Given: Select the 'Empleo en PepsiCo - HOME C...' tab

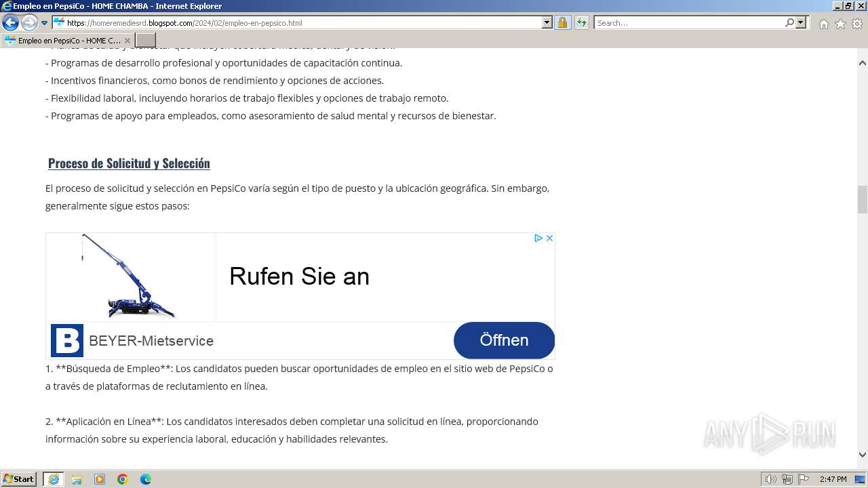Looking at the screenshot, I should pos(68,41).
